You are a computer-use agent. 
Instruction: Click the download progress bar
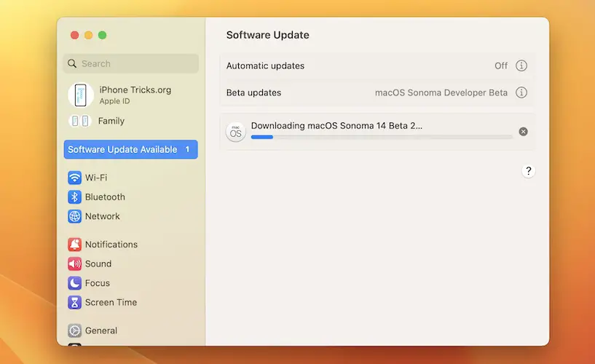(381, 137)
